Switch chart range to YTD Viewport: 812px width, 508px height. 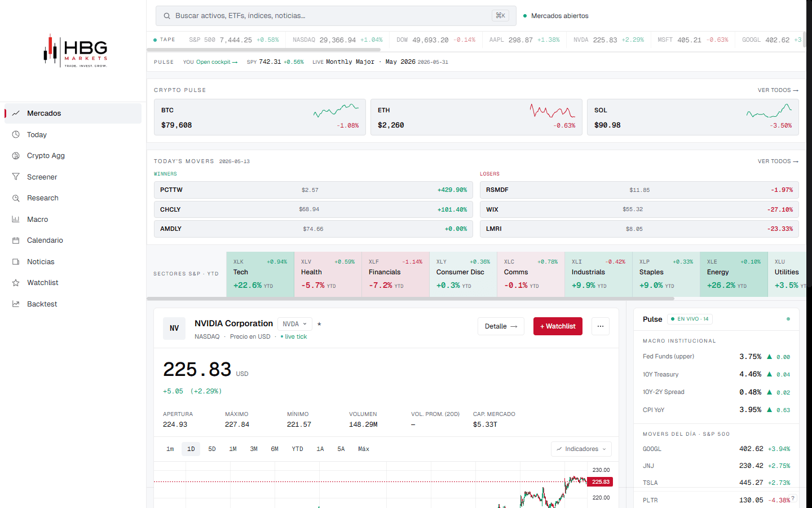point(297,449)
